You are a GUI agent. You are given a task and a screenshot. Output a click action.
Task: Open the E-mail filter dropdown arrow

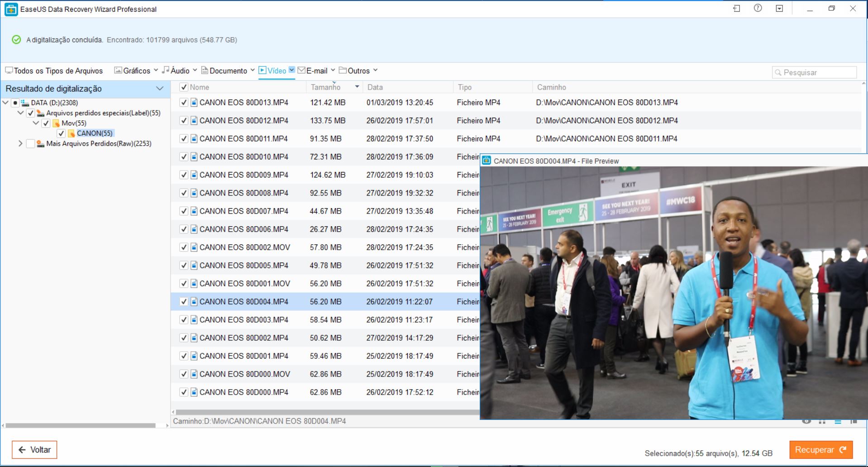[333, 70]
